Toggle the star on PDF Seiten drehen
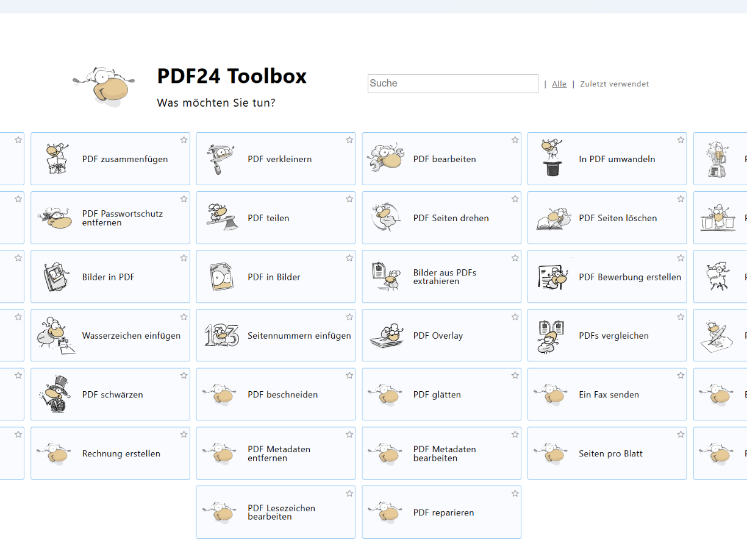The height and width of the screenshot is (560, 747). coord(515,199)
